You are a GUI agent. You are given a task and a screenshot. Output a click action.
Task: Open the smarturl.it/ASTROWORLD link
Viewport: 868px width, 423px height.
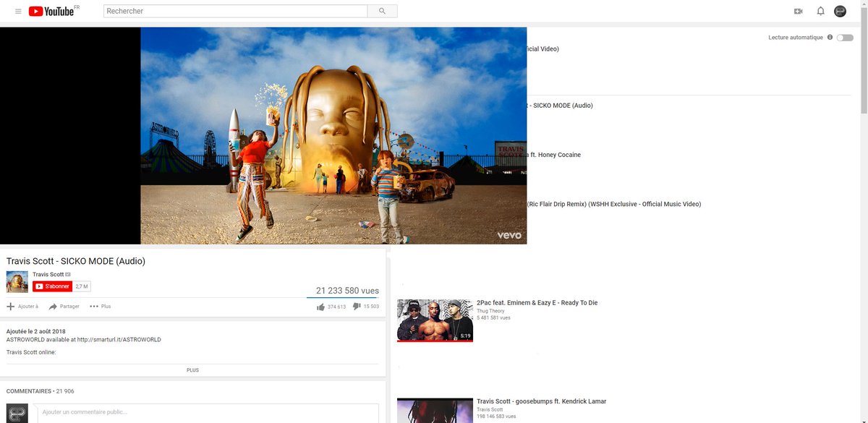119,339
